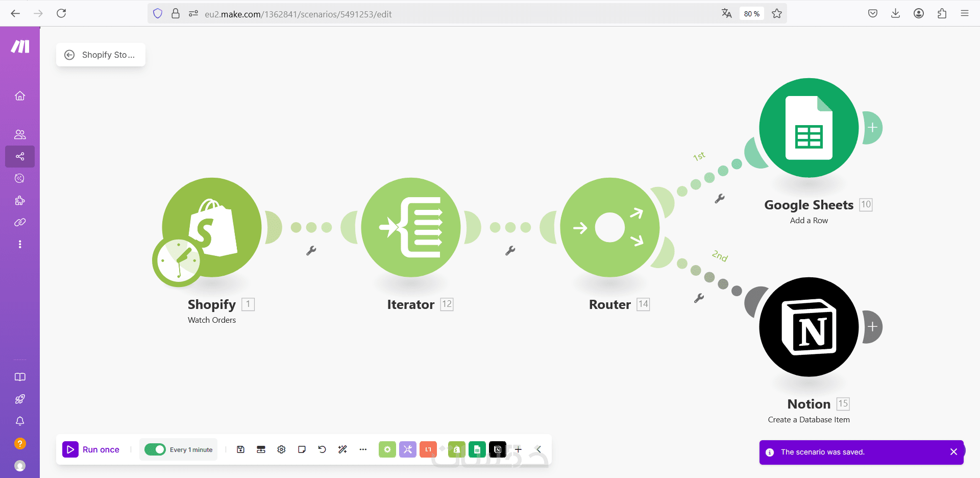Open the Notes icon in bottom toolbar
The width and height of the screenshot is (980, 478).
[302, 449]
